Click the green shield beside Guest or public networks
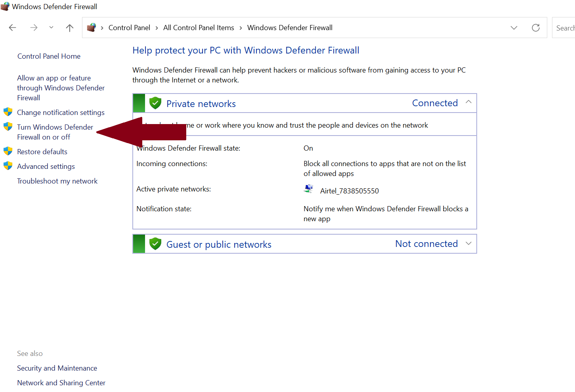This screenshot has width=575, height=392. click(x=155, y=244)
